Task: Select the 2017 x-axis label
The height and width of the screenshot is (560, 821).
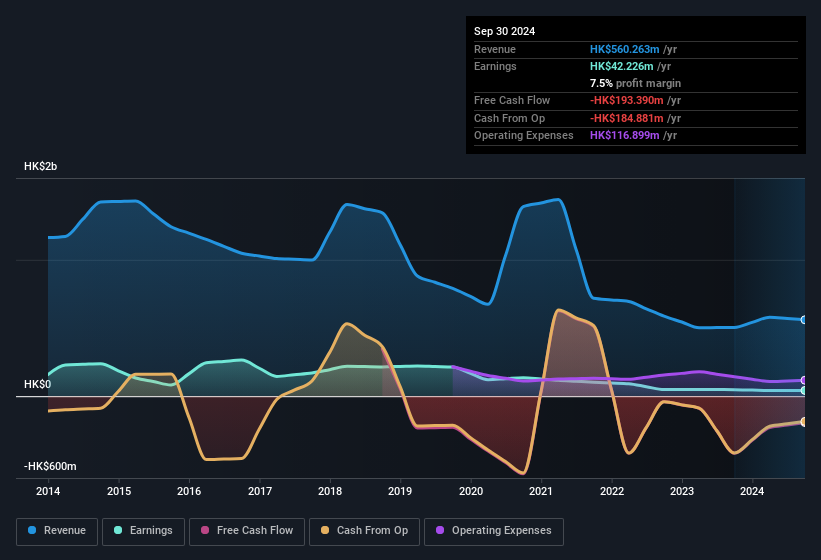Action: tap(260, 491)
